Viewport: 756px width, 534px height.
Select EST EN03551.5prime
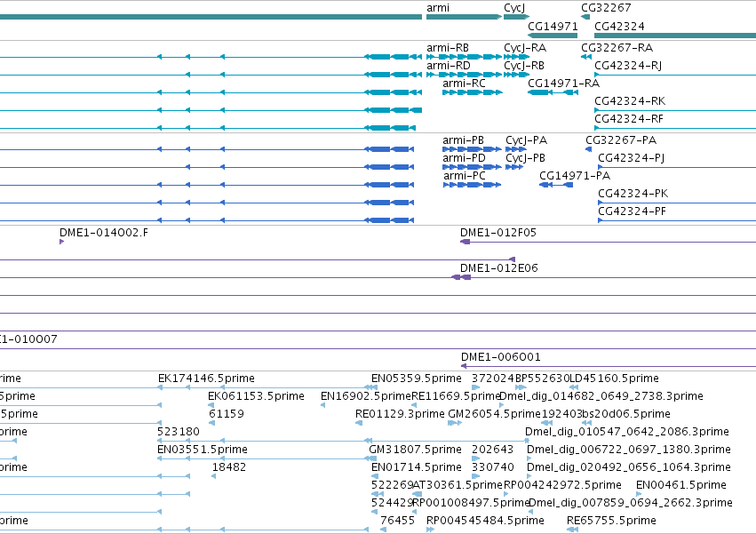(x=202, y=450)
